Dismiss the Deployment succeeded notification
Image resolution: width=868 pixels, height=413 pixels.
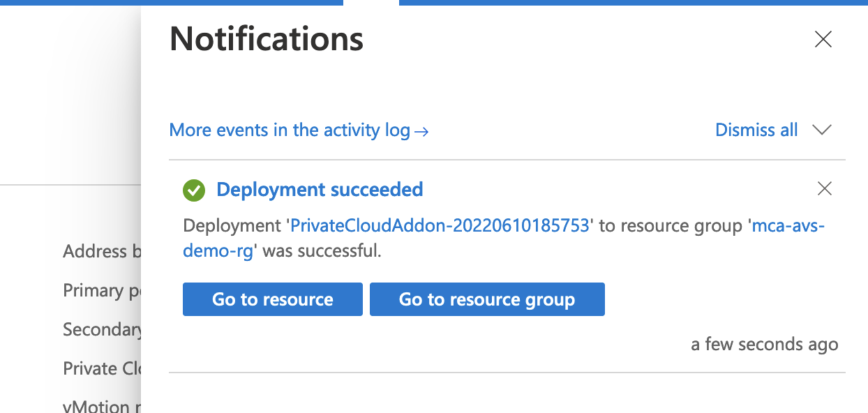[824, 188]
